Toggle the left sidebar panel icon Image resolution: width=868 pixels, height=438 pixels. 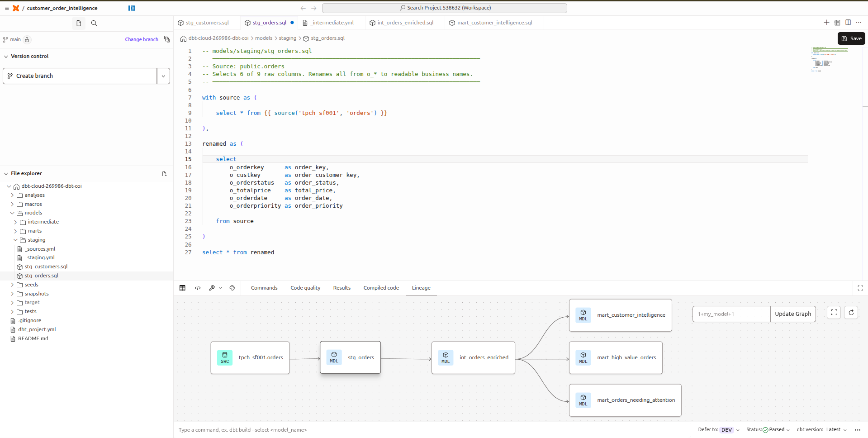click(132, 8)
